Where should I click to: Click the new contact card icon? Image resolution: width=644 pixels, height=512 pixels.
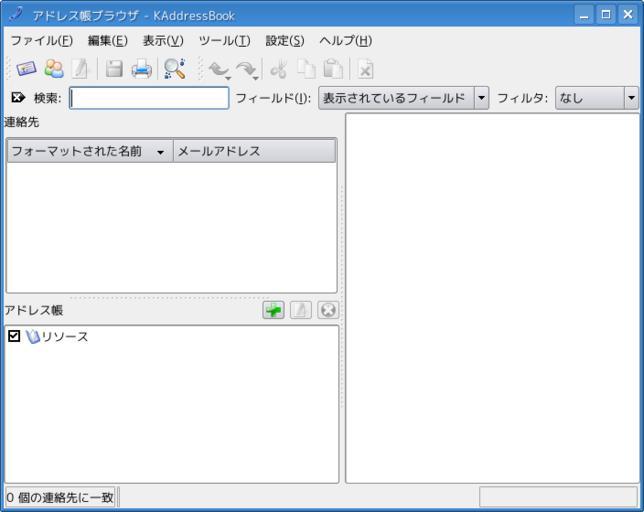(x=25, y=69)
